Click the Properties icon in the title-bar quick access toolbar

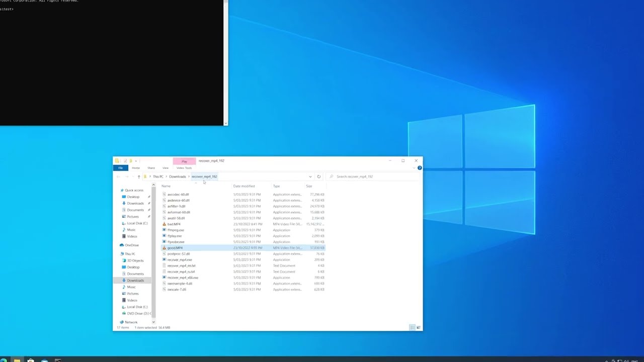pos(125,161)
